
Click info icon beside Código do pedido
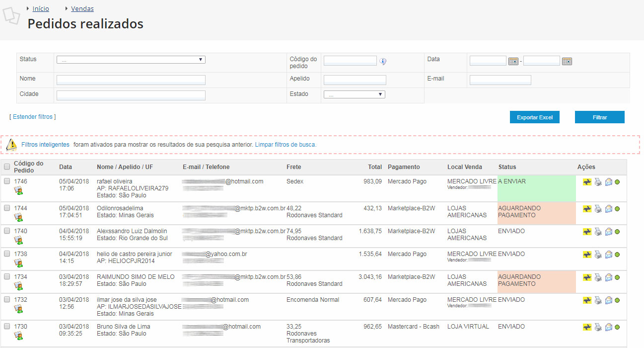click(x=383, y=61)
